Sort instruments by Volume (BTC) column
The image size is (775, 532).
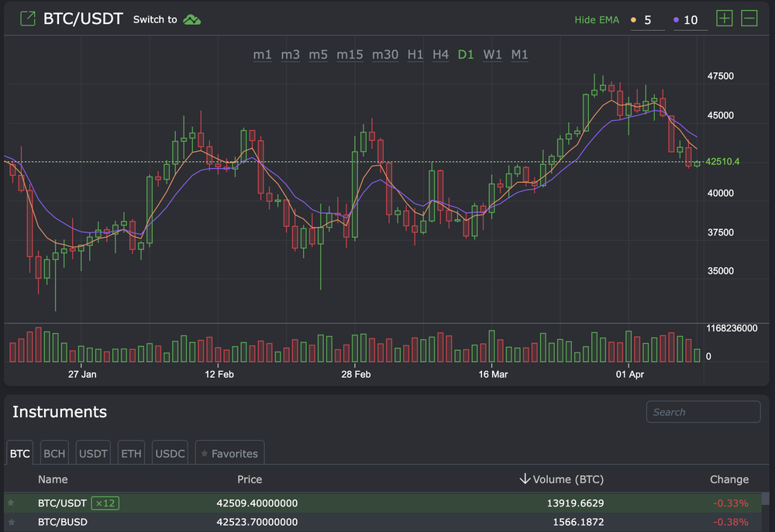pyautogui.click(x=568, y=479)
